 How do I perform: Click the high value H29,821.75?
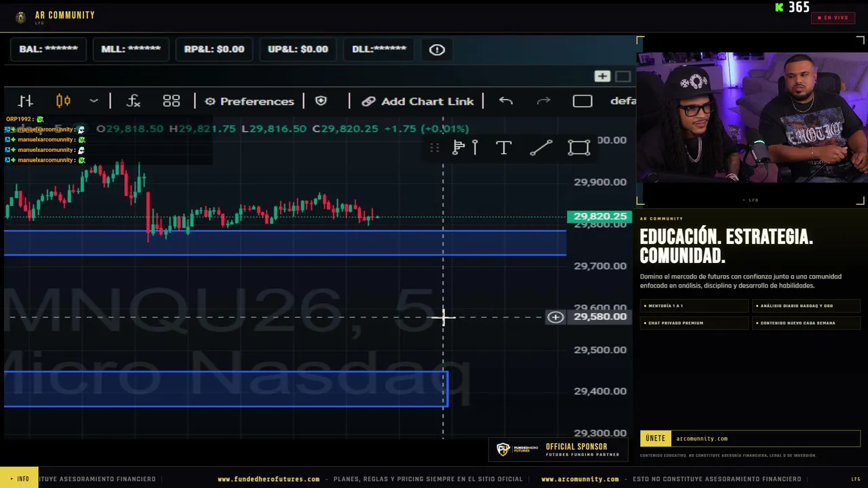pyautogui.click(x=202, y=129)
